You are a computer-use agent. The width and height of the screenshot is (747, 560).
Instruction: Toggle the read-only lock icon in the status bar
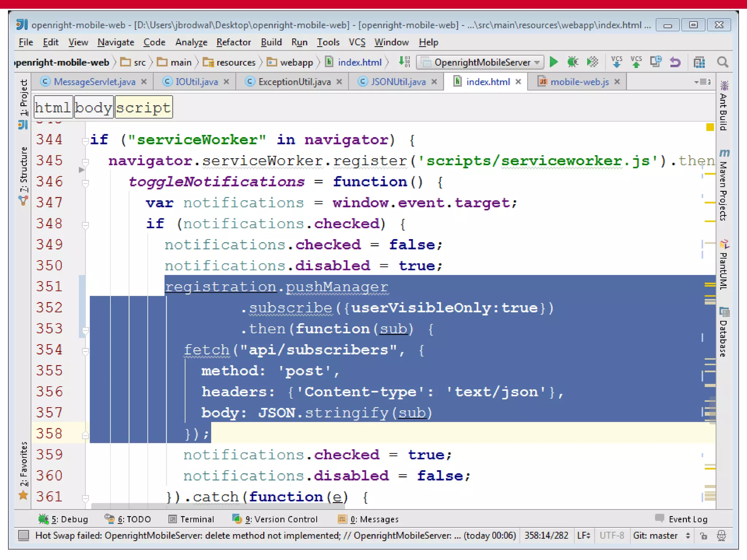704,536
